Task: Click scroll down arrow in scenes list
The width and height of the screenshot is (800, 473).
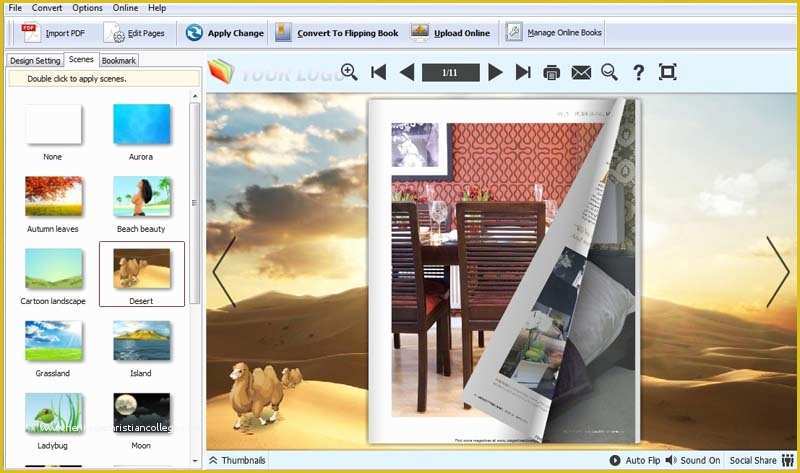Action: pyautogui.click(x=195, y=460)
